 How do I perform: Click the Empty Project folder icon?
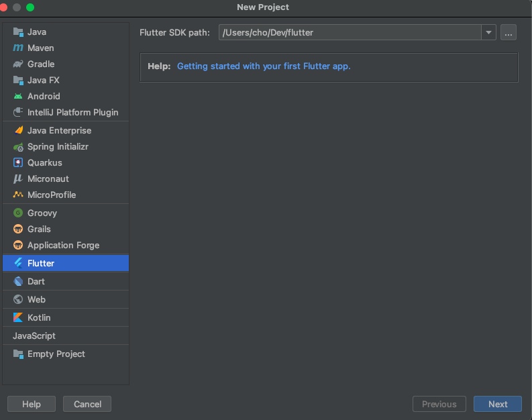[x=18, y=354]
